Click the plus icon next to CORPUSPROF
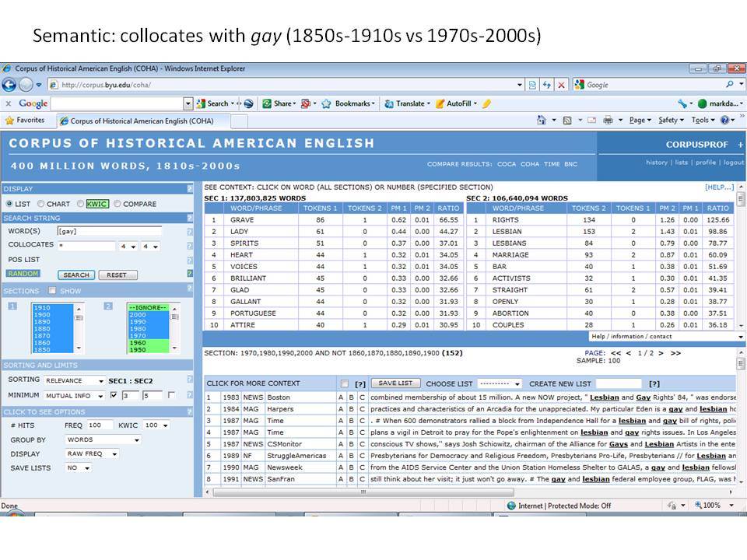747x560 pixels. [740, 145]
